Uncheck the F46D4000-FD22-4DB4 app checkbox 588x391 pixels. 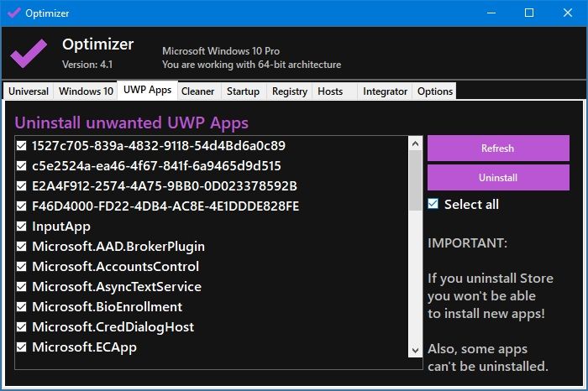(x=22, y=206)
